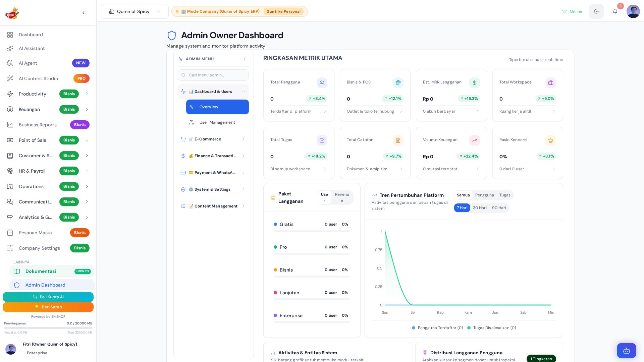This screenshot has height=362, width=644.
Task: Click Total Tugas checkbox icon
Action: (322, 140)
